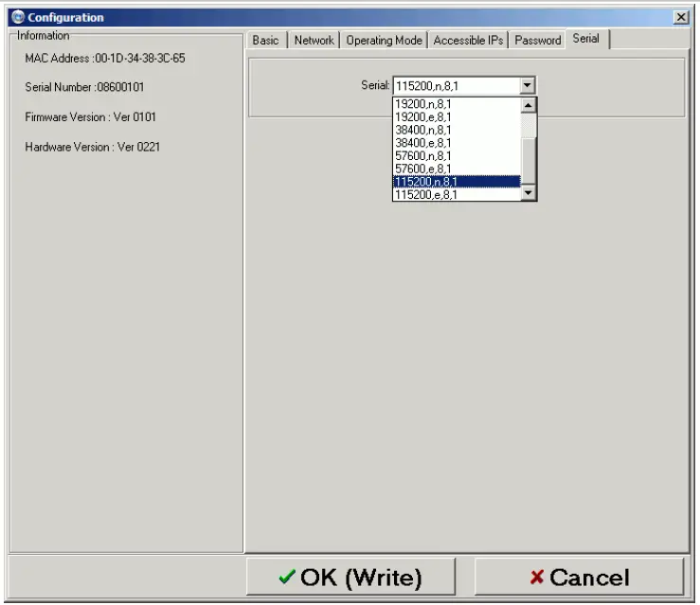The image size is (700, 605).
Task: Click the list scrollbar down arrow
Action: tap(529, 193)
